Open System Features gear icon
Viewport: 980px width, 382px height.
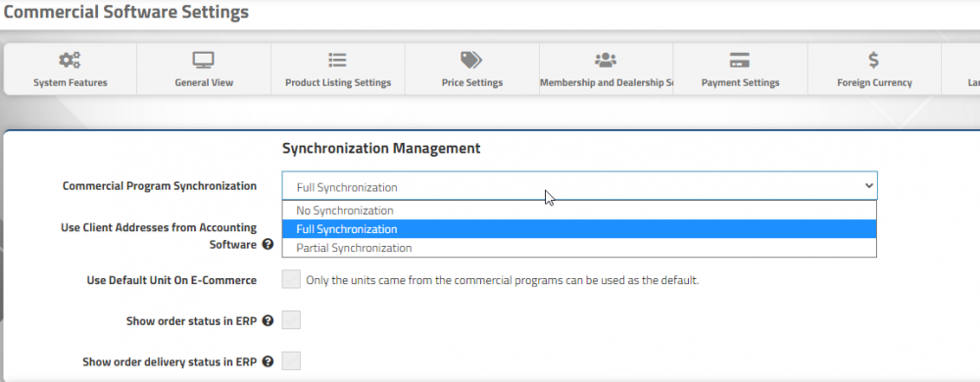70,60
